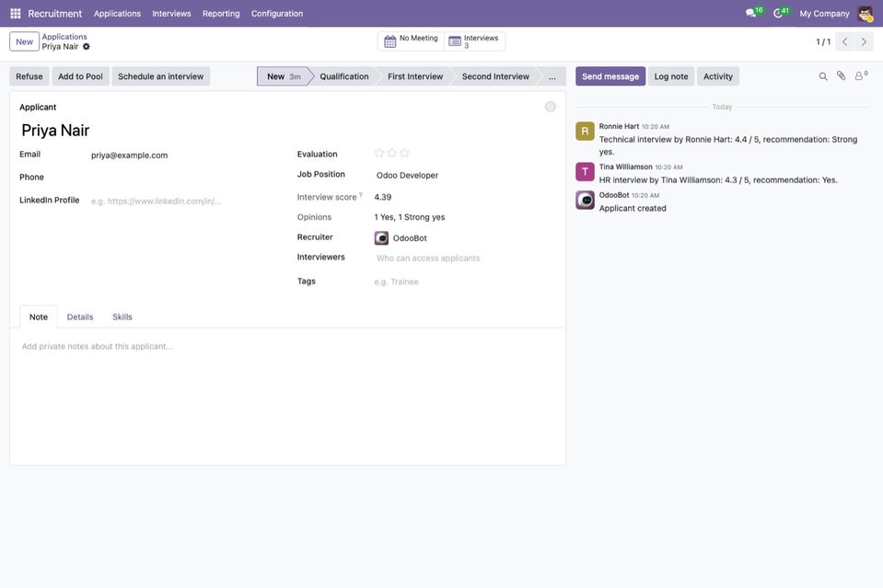Set evaluation to one star
This screenshot has width=883, height=588.
pyautogui.click(x=379, y=153)
